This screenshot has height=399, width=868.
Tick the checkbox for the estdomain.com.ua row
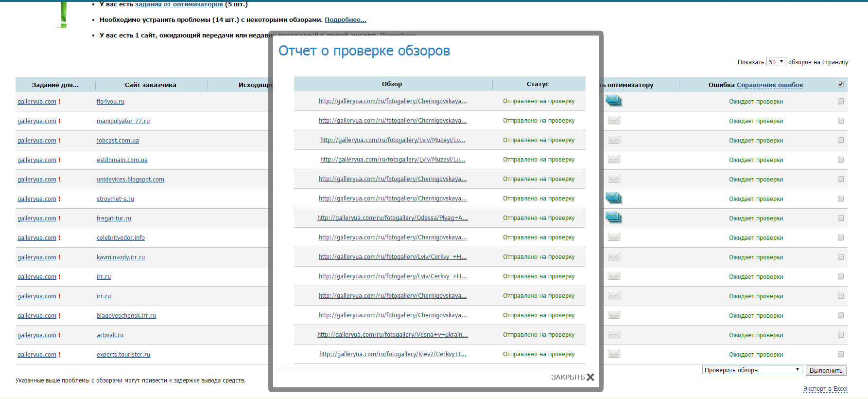841,160
